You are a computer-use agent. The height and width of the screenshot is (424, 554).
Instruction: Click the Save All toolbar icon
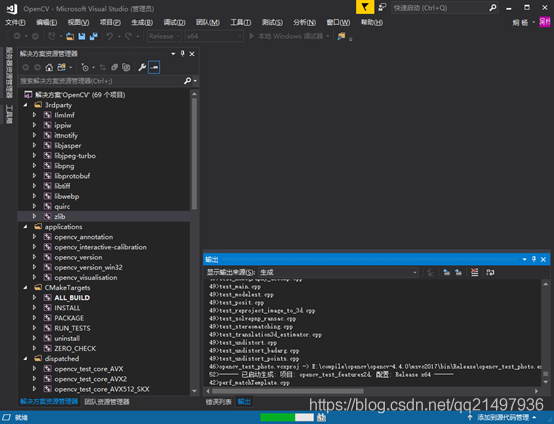click(x=93, y=36)
